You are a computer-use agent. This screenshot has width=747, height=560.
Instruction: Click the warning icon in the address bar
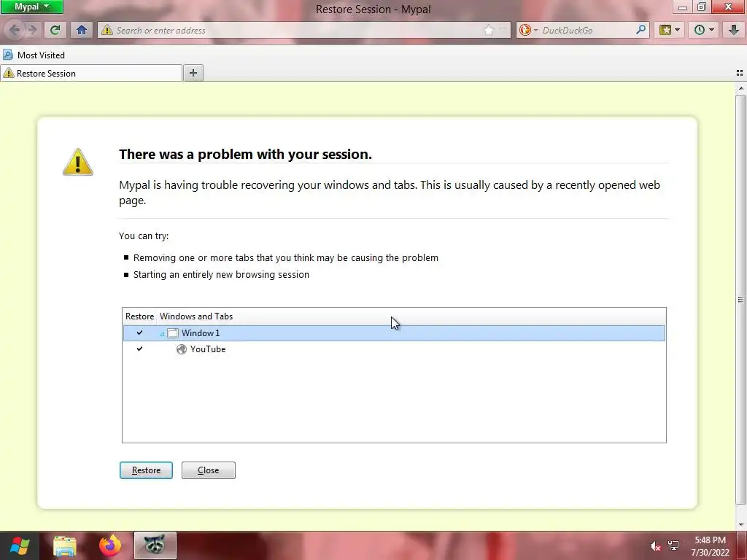coord(107,30)
